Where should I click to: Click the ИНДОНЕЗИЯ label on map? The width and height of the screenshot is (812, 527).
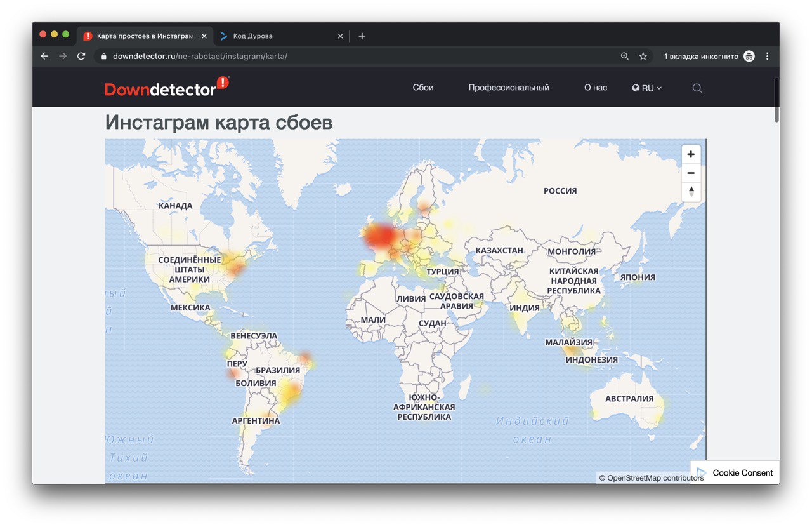tap(591, 359)
